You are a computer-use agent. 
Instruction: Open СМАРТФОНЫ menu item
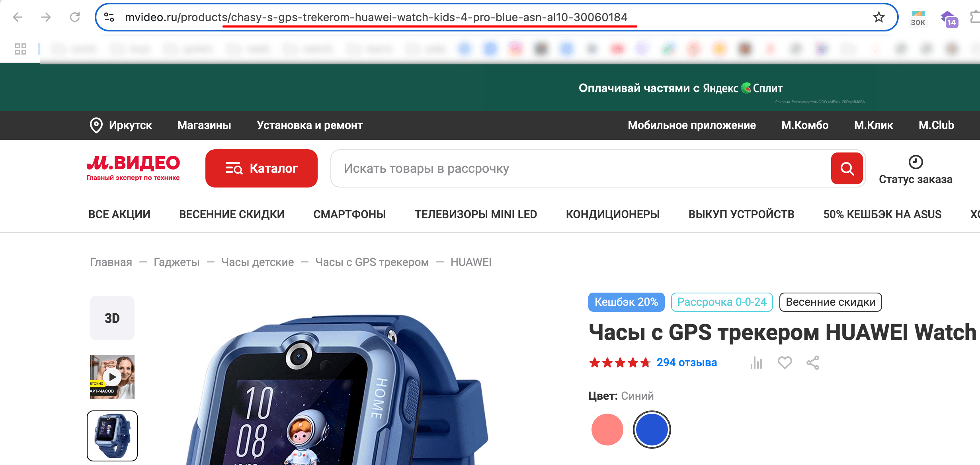(349, 214)
